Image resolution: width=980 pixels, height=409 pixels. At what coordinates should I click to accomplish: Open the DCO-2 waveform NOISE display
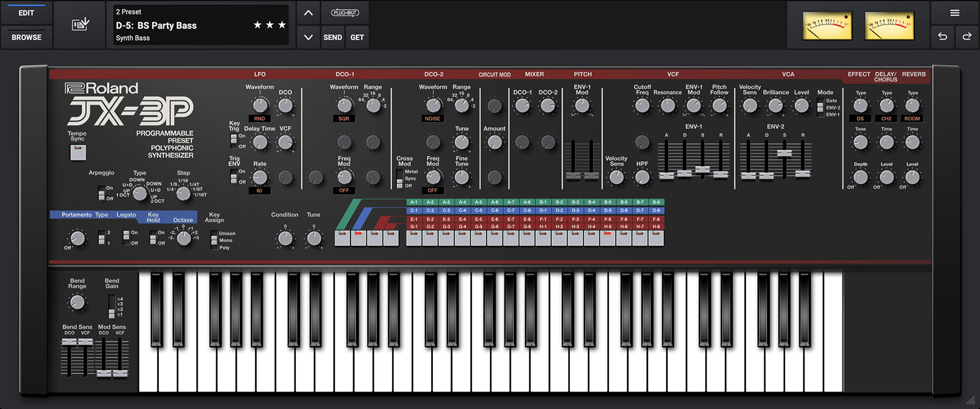(x=433, y=118)
